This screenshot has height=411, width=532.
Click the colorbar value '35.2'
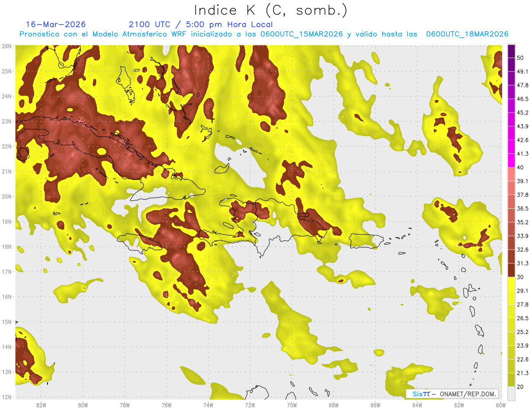pyautogui.click(x=523, y=222)
